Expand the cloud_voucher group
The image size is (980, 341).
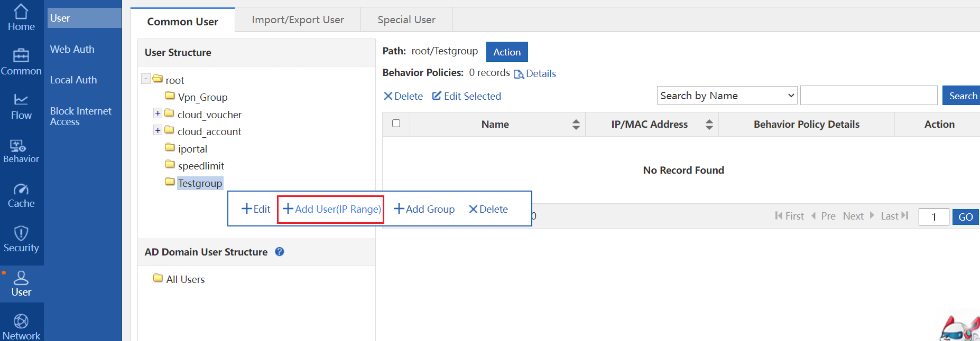158,113
